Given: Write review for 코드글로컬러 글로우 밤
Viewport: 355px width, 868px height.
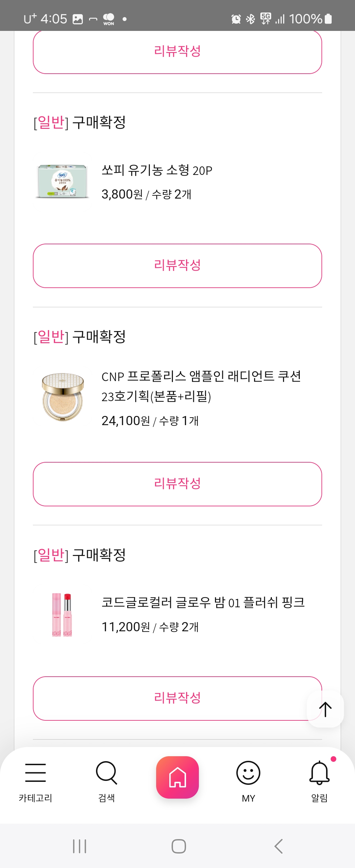Looking at the screenshot, I should point(168,698).
